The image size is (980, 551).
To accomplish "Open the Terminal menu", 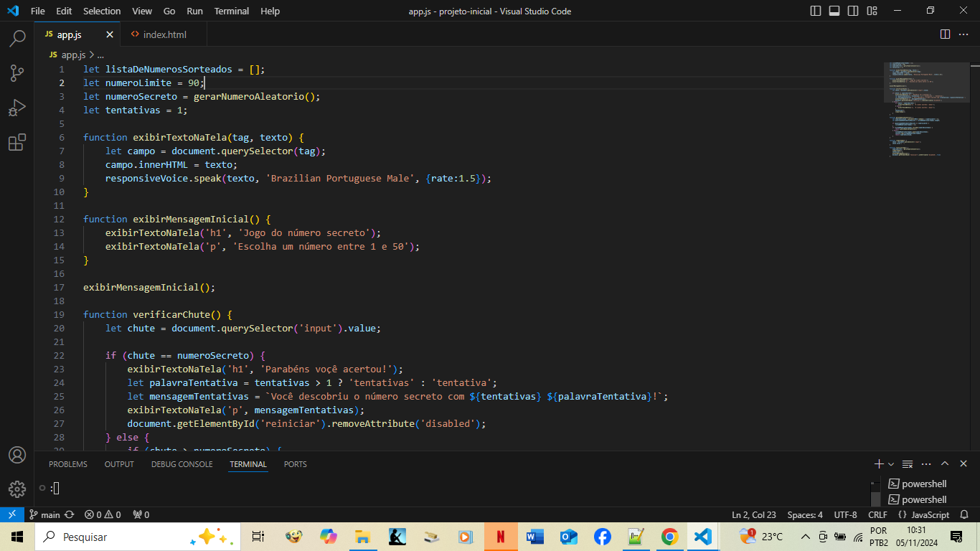I will [232, 11].
